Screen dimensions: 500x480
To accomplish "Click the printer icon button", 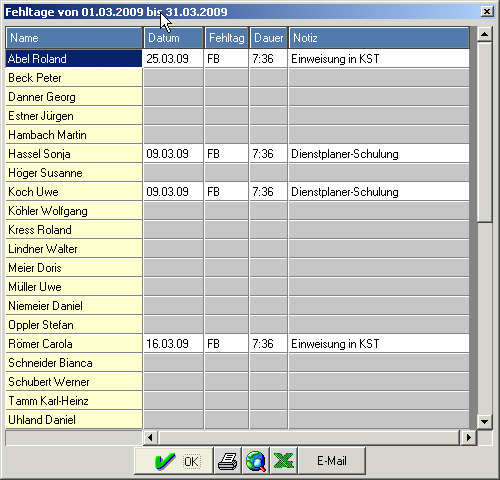I will (228, 461).
